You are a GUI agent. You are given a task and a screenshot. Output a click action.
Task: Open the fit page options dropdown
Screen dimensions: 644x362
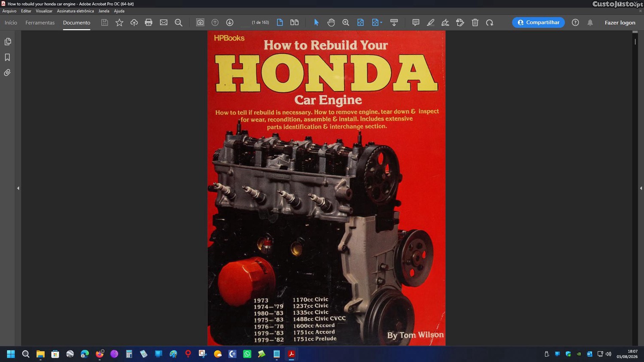pyautogui.click(x=377, y=23)
